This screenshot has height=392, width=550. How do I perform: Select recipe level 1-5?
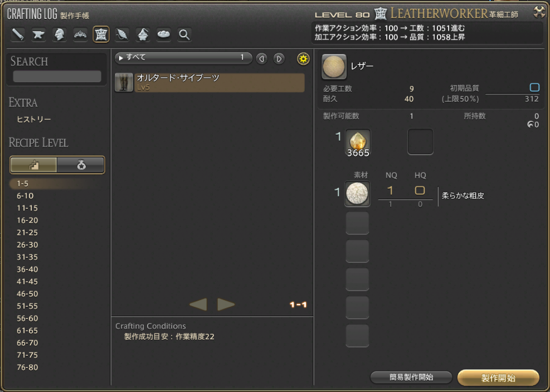[22, 183]
